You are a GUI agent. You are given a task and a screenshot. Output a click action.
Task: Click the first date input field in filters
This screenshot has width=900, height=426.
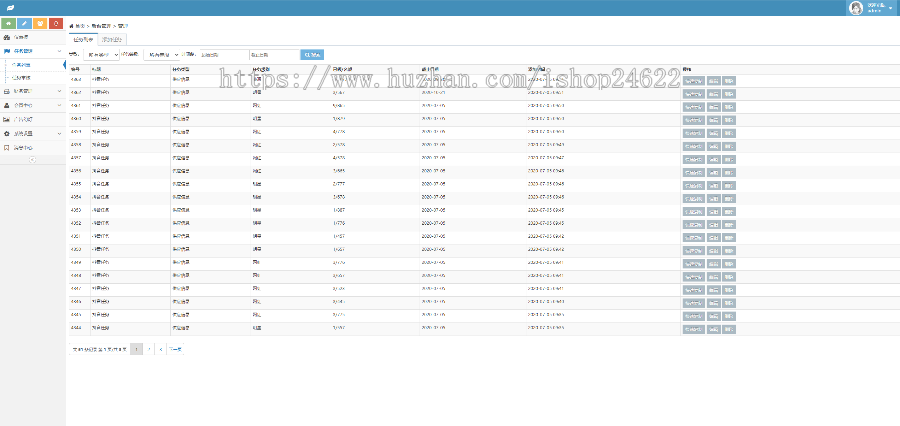click(x=220, y=55)
